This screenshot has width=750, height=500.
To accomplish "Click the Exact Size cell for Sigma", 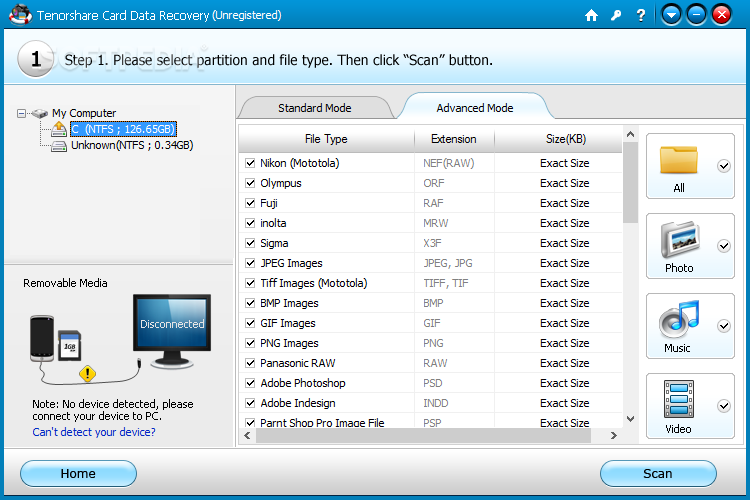I will point(564,243).
